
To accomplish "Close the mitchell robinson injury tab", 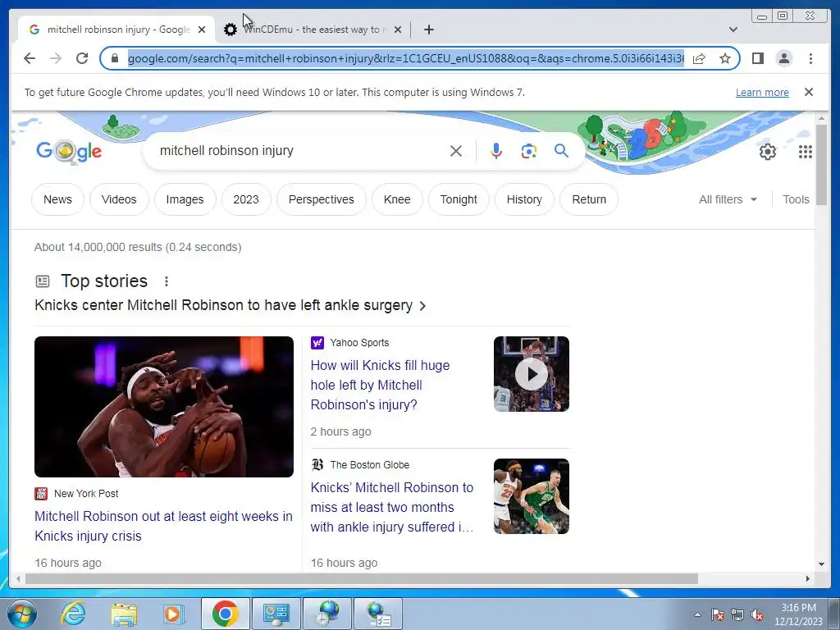I will click(x=202, y=30).
